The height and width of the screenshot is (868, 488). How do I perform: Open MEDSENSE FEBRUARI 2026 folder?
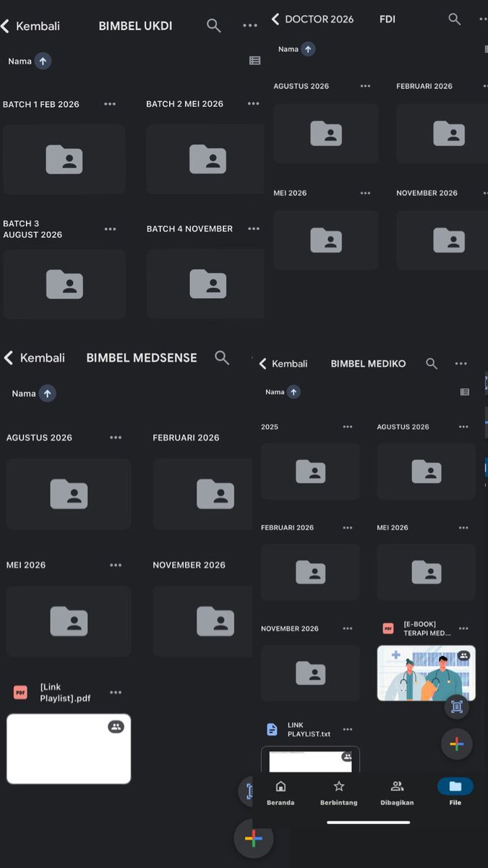202,493
